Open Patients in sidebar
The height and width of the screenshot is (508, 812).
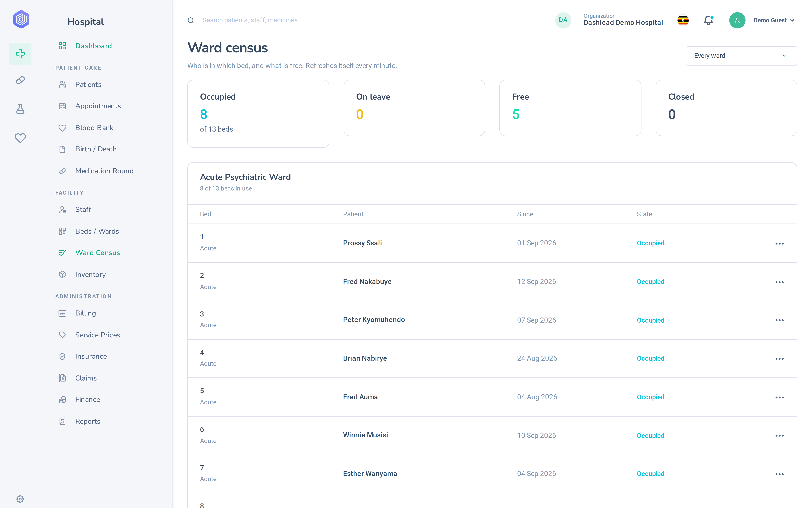[88, 84]
